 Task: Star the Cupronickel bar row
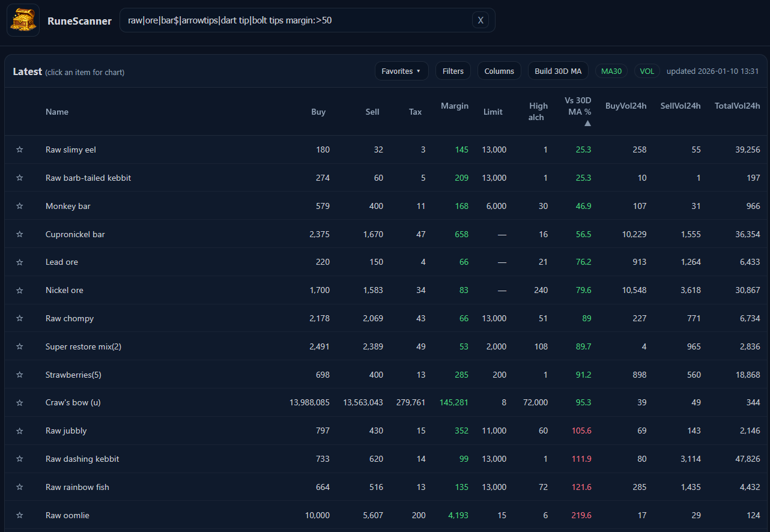(x=20, y=234)
